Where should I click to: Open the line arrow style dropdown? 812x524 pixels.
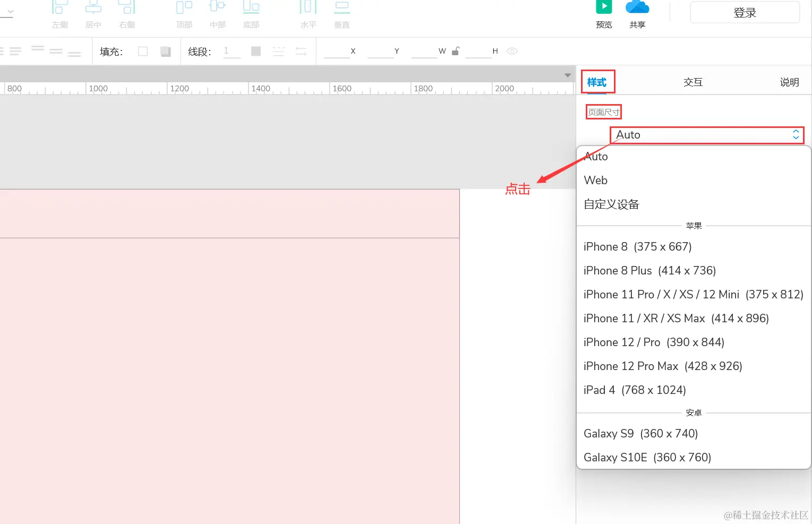(x=301, y=51)
